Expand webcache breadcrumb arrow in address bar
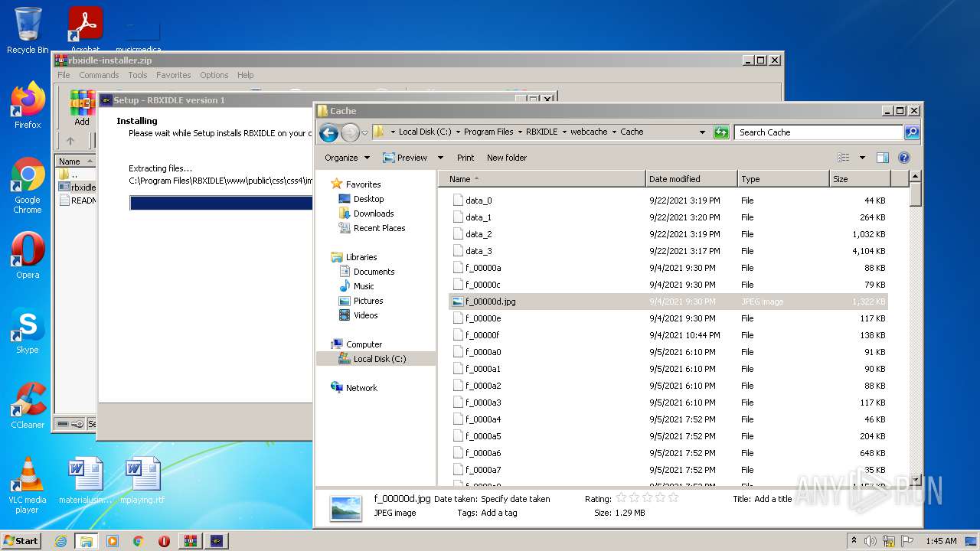 [613, 132]
